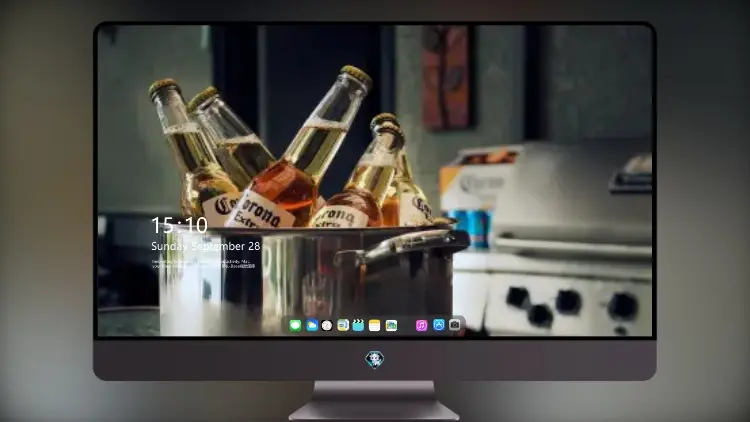Open the pink iTunes Store music icon
Image resolution: width=750 pixels, height=422 pixels.
coord(421,325)
